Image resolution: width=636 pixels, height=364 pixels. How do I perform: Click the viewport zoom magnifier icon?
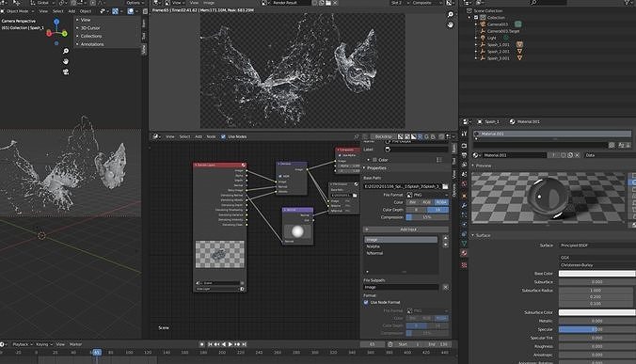[x=66, y=51]
